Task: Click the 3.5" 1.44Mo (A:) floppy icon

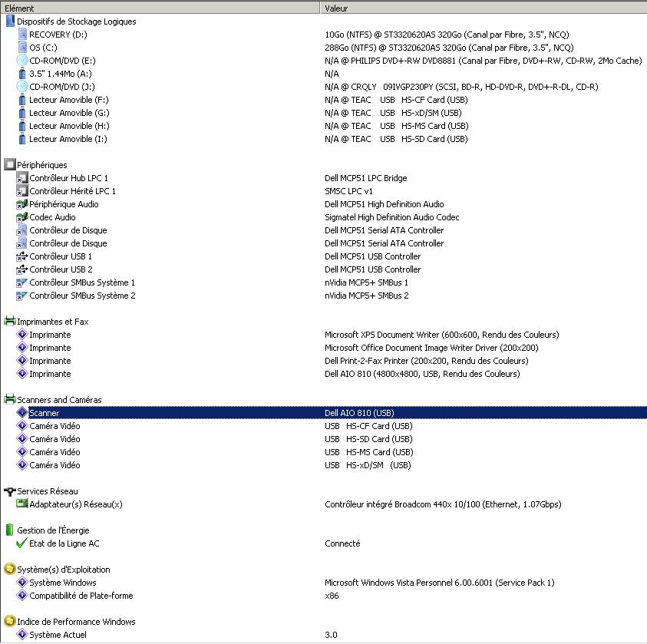Action: [22, 74]
